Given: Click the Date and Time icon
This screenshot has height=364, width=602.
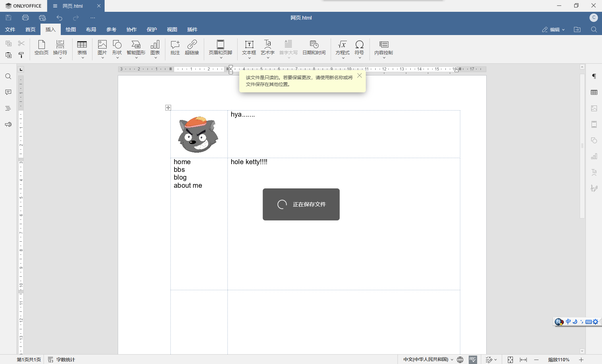Looking at the screenshot, I should (314, 47).
